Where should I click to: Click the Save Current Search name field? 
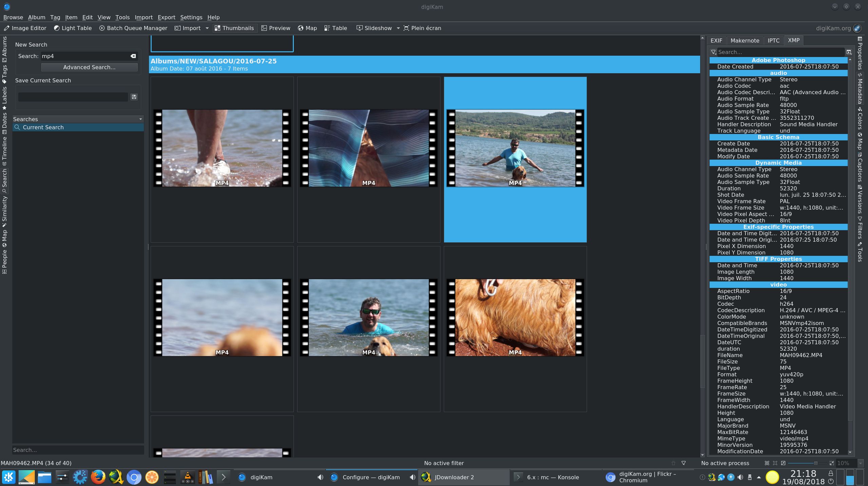[73, 97]
